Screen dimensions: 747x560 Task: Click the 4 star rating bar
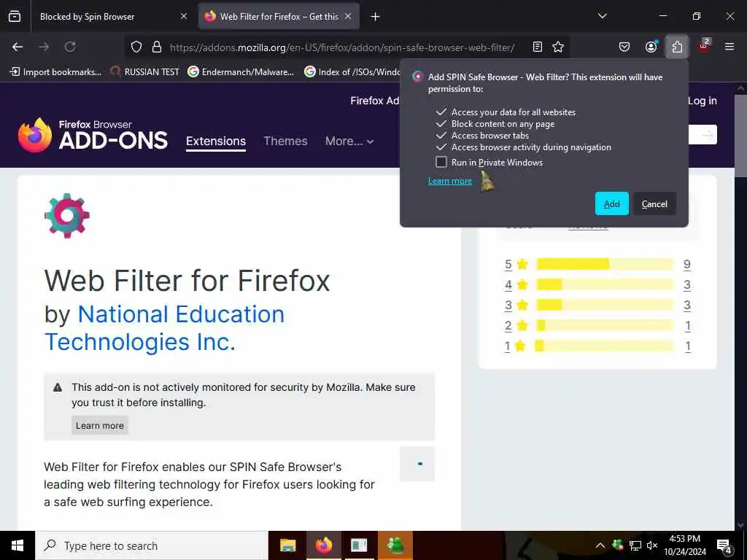point(604,285)
